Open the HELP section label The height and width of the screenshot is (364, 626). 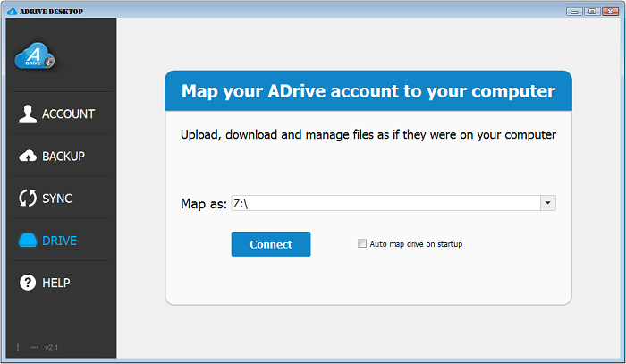(56, 283)
